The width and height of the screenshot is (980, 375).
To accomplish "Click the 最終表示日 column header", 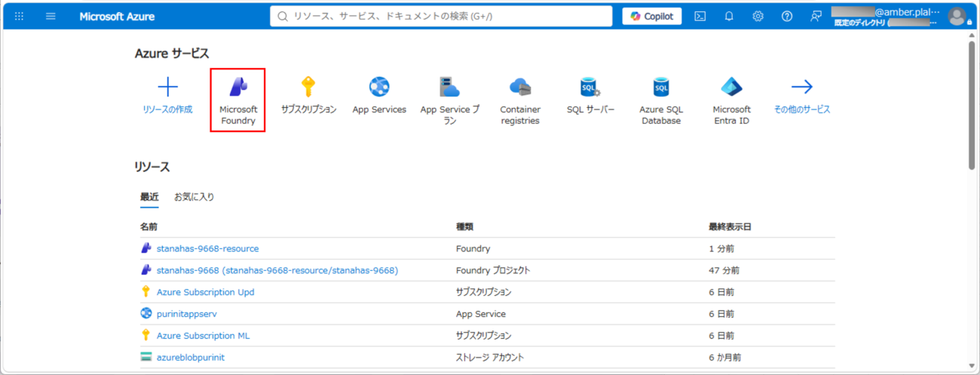I will (x=730, y=226).
